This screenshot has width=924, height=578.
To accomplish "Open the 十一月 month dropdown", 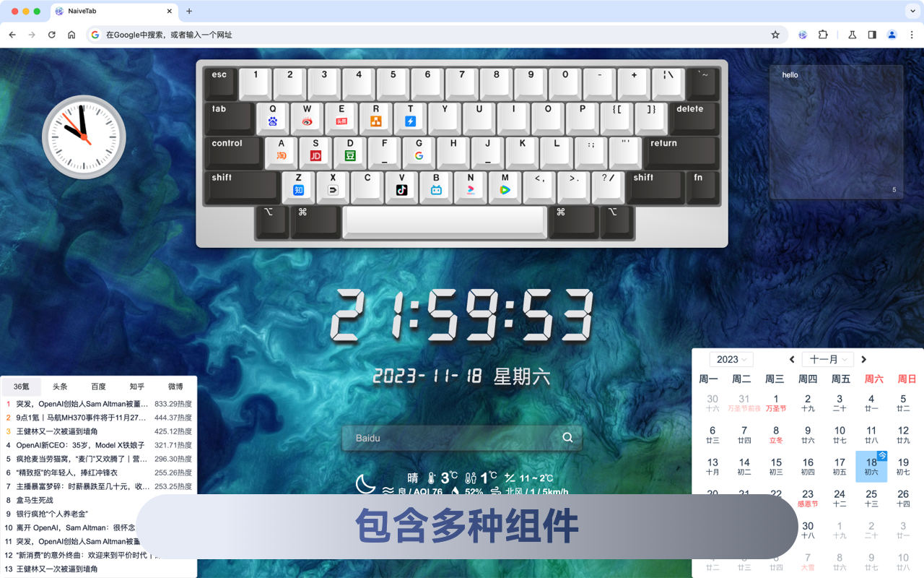I will point(827,359).
